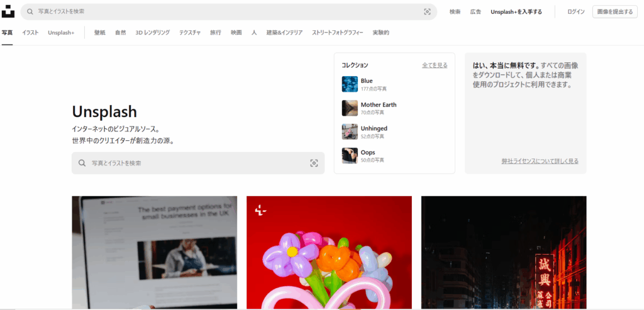644x310 pixels.
Task: Open the 映画 category
Action: tap(236, 33)
